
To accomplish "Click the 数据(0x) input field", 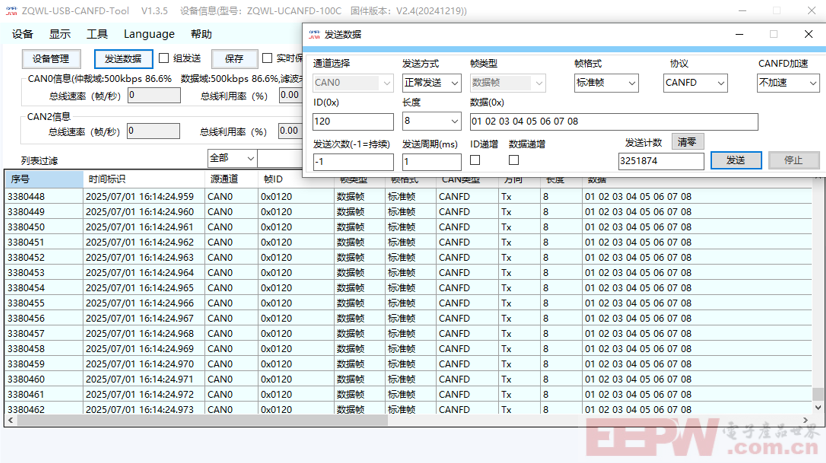I will click(614, 122).
